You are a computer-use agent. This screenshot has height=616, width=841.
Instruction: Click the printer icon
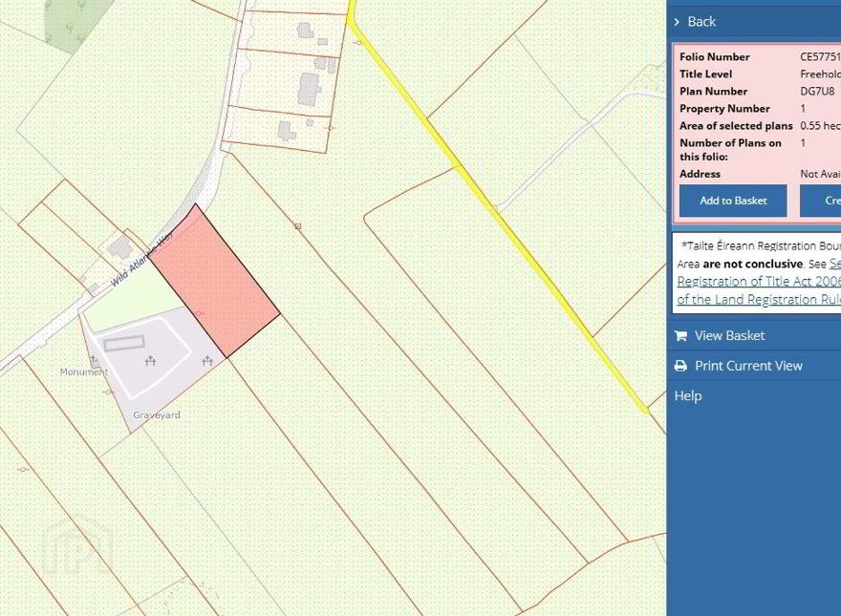point(680,366)
